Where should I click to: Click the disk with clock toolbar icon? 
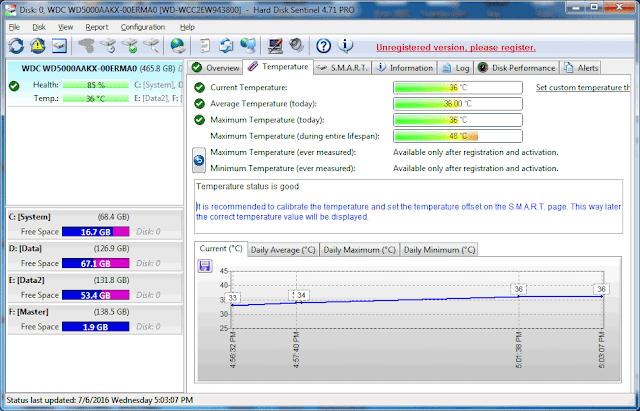click(x=108, y=46)
